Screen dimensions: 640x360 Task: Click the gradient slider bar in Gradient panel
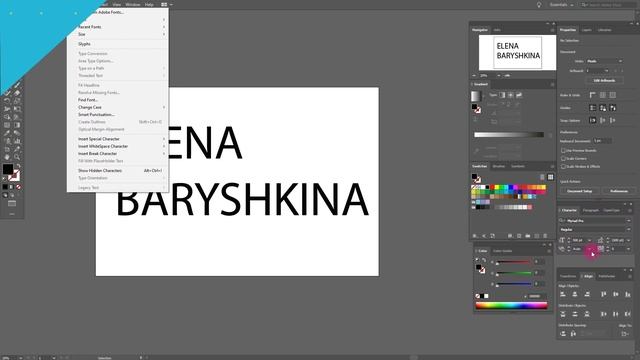coord(509,134)
